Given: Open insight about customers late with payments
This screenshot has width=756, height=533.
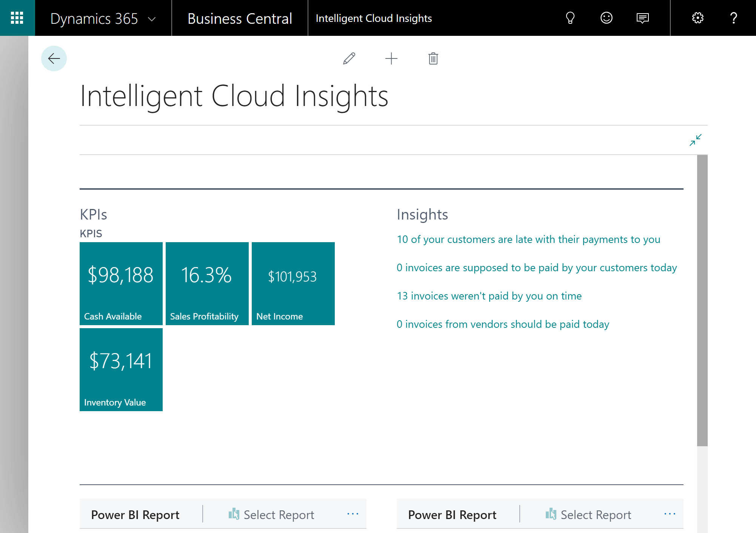Looking at the screenshot, I should pyautogui.click(x=528, y=240).
